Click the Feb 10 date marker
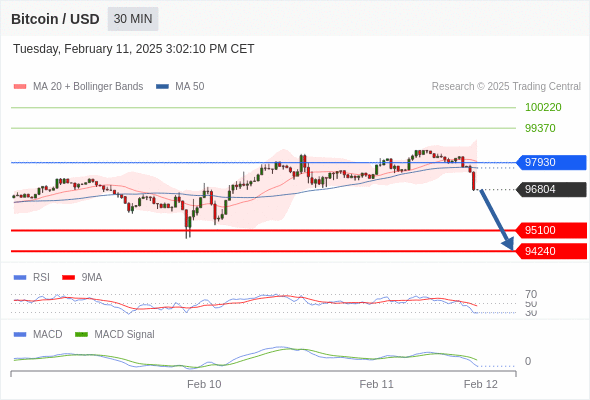This screenshot has height=400, width=590. (x=204, y=384)
